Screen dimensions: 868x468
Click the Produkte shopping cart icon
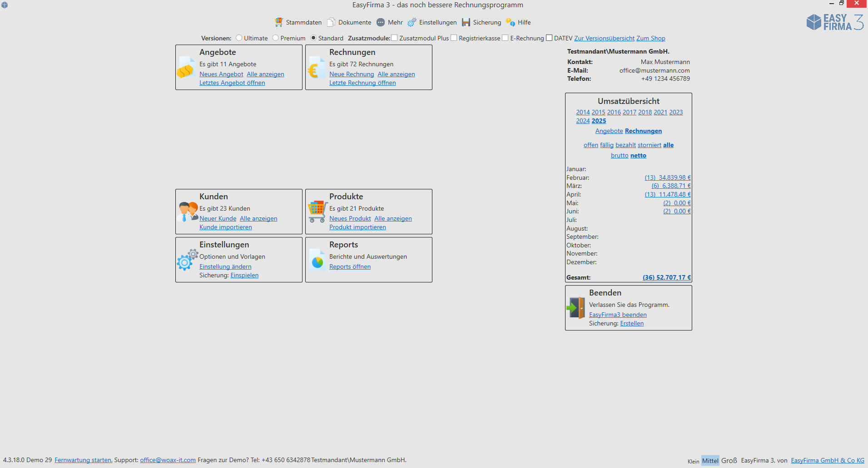pyautogui.click(x=317, y=212)
